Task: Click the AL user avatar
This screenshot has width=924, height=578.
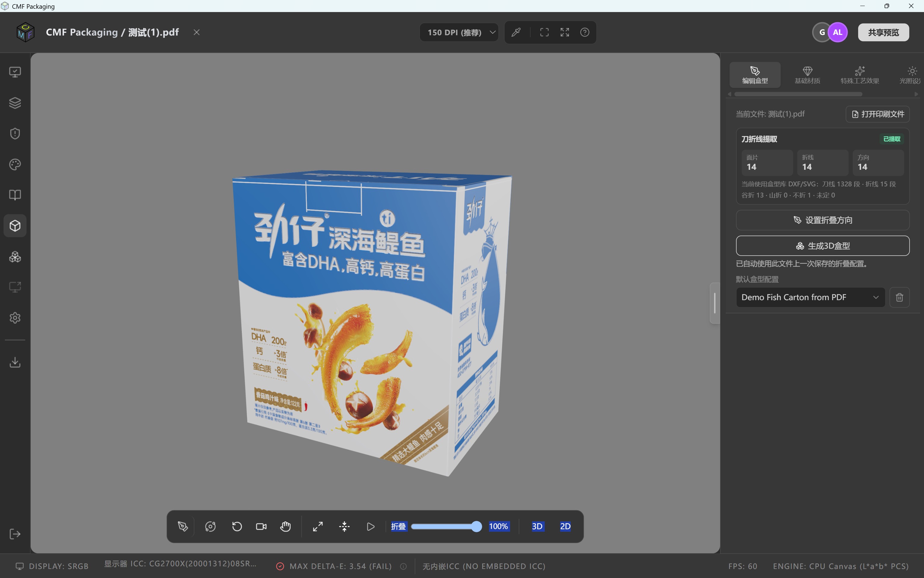Action: pyautogui.click(x=838, y=33)
